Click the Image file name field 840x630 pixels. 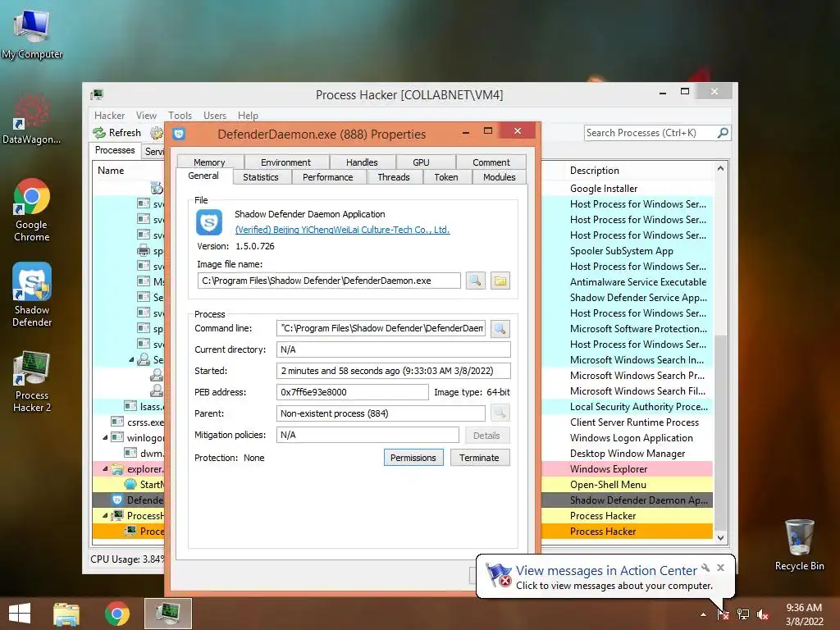tap(329, 281)
